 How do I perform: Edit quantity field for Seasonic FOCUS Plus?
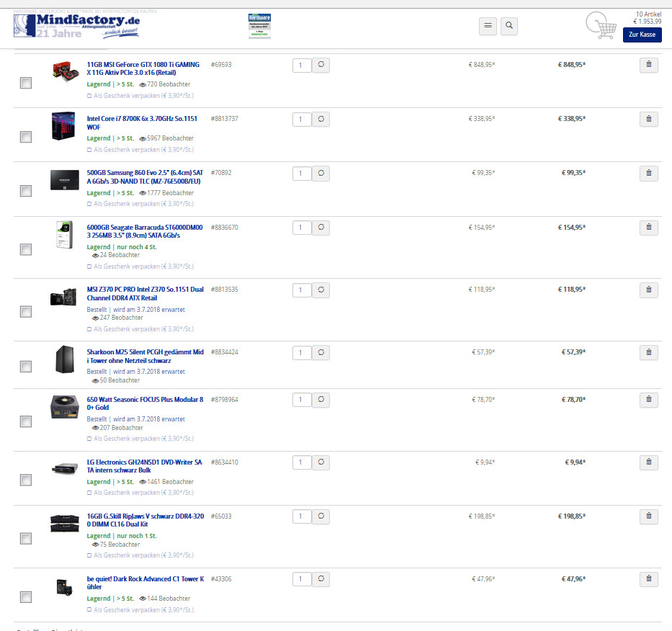click(302, 400)
